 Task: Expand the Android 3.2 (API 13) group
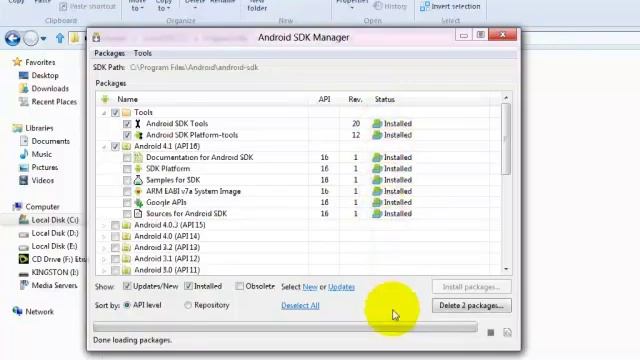(x=104, y=248)
